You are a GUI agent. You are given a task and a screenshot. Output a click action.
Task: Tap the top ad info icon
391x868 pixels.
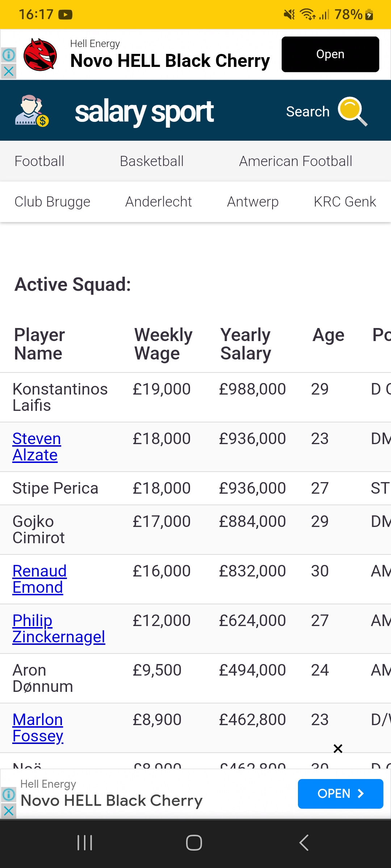tap(9, 55)
